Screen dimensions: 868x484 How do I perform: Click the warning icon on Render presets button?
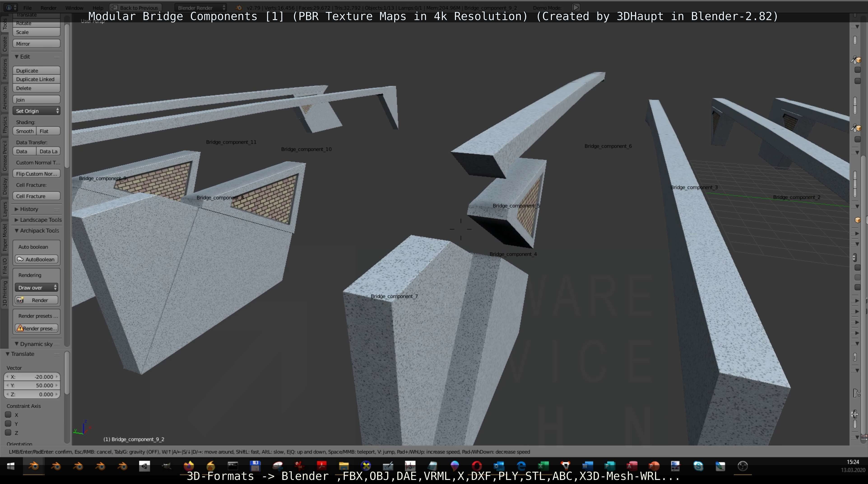(20, 328)
